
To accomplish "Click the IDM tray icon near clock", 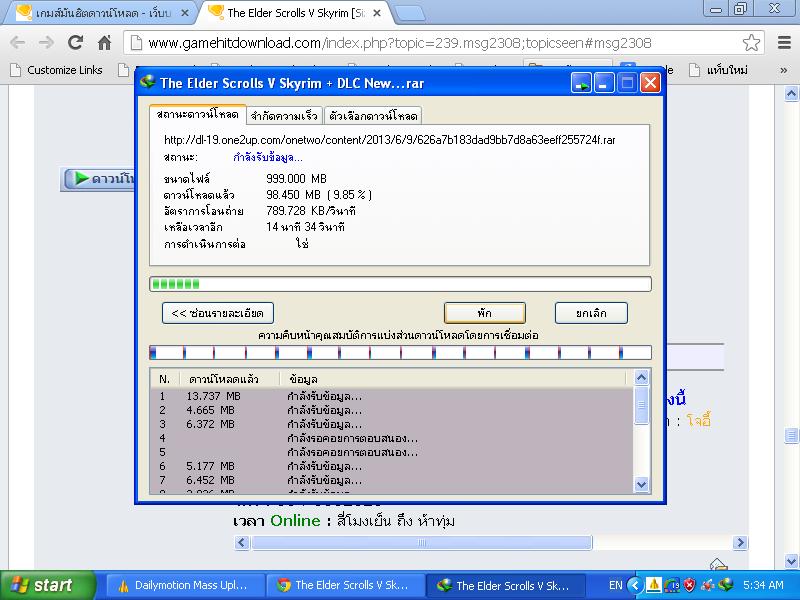I will pyautogui.click(x=725, y=585).
